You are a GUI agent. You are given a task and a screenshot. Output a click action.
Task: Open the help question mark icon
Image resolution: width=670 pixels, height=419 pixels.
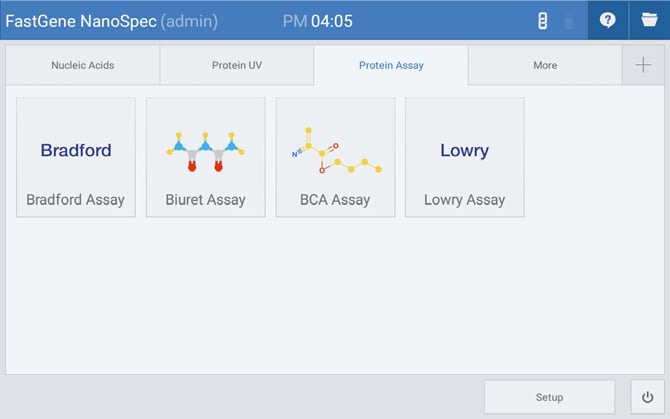607,20
